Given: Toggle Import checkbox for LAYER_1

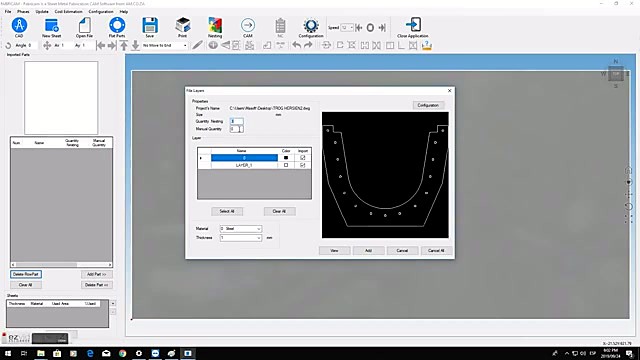Looking at the screenshot, I should point(302,165).
